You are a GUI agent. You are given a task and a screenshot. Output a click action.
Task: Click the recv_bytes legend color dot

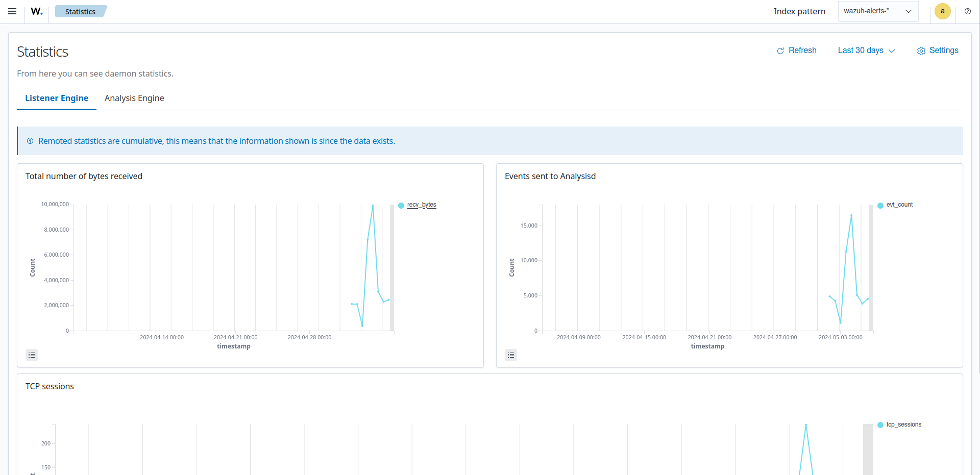pyautogui.click(x=401, y=206)
